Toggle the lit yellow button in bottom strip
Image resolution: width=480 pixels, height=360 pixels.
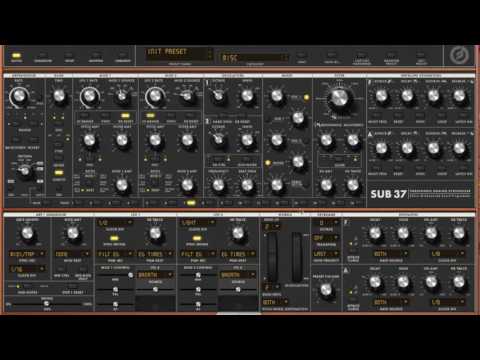[x=191, y=202]
